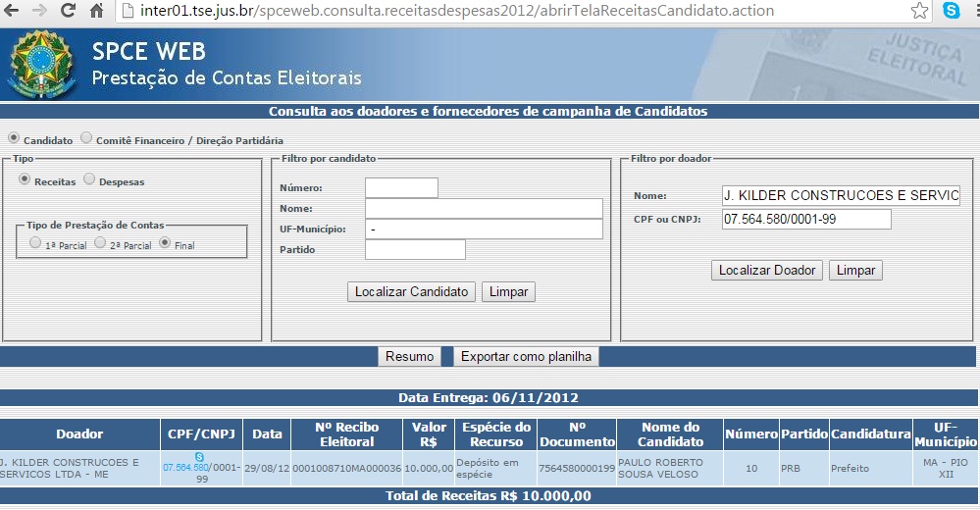Click the page icon in address bar

pyautogui.click(x=129, y=11)
